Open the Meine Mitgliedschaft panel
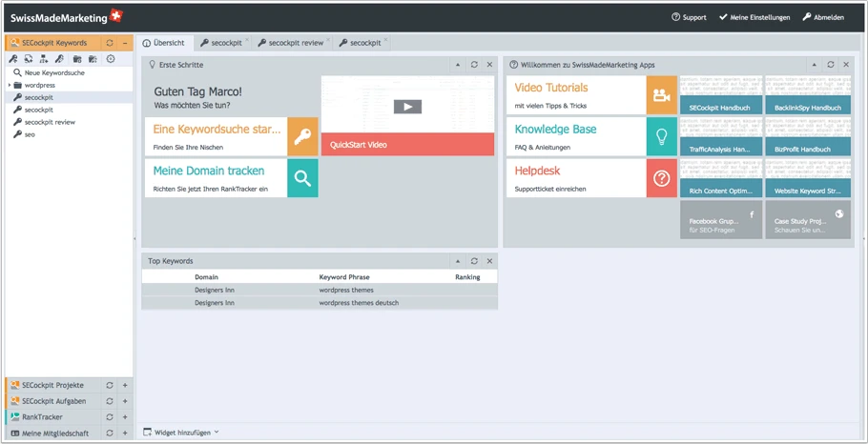The image size is (868, 444). (53, 433)
